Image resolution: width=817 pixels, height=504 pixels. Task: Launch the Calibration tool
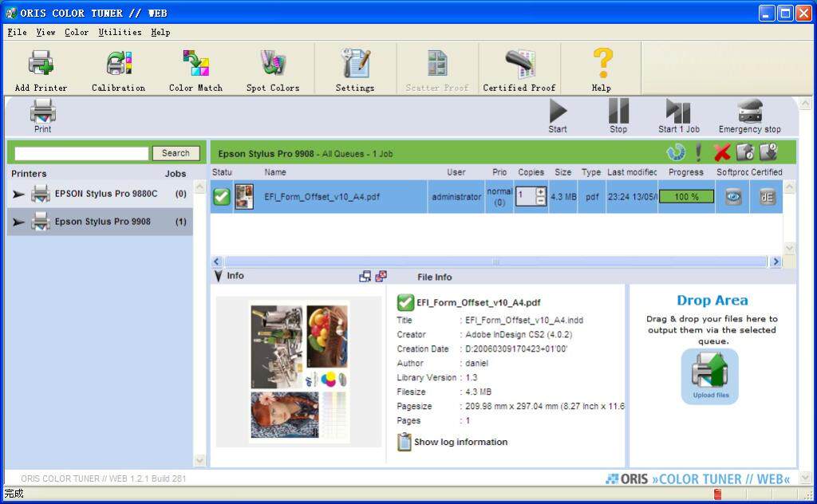tap(118, 71)
